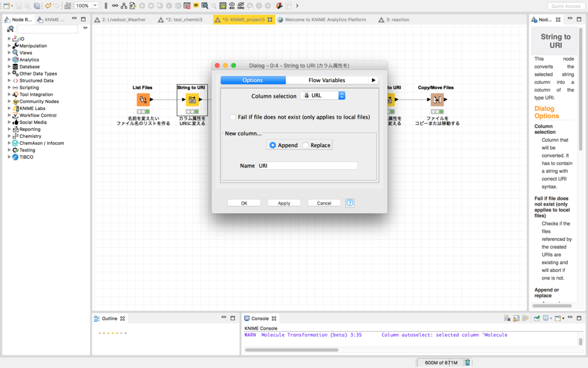Expand the KNIME Labs category
The image size is (588, 368).
pos(9,108)
